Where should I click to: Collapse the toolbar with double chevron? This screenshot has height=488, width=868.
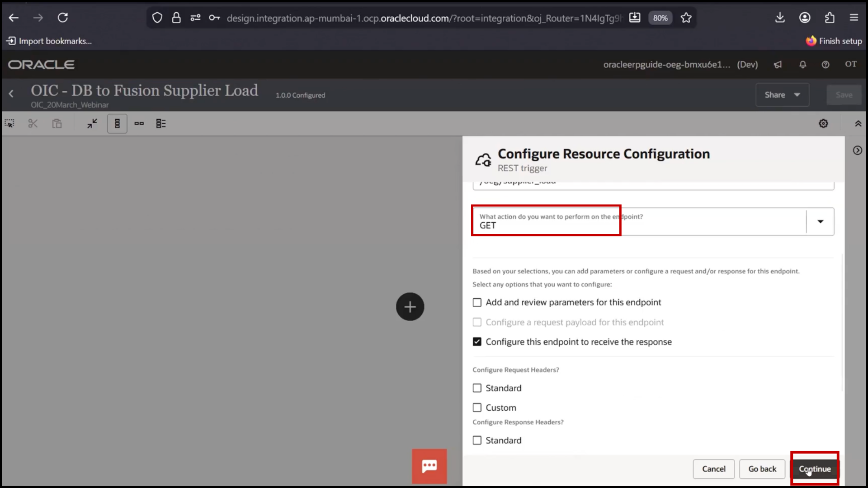(x=858, y=123)
